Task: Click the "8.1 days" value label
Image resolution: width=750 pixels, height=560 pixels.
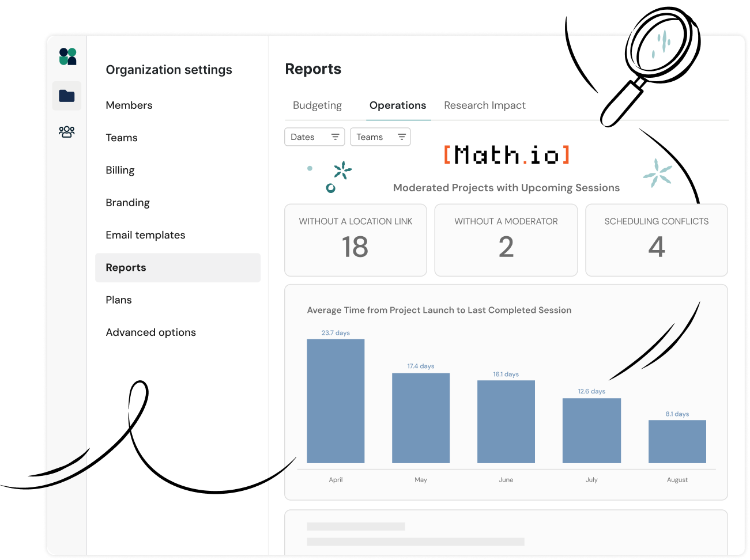Action: [x=677, y=414]
